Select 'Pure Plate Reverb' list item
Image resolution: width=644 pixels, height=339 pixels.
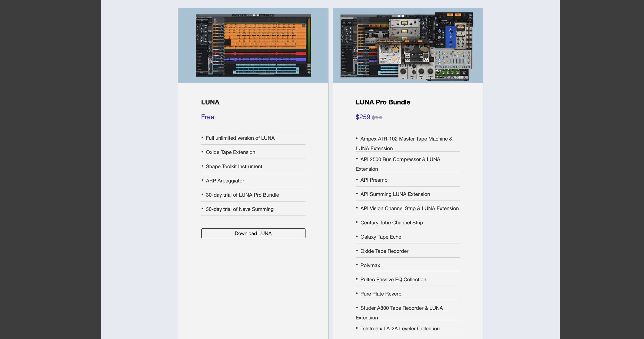(x=408, y=294)
